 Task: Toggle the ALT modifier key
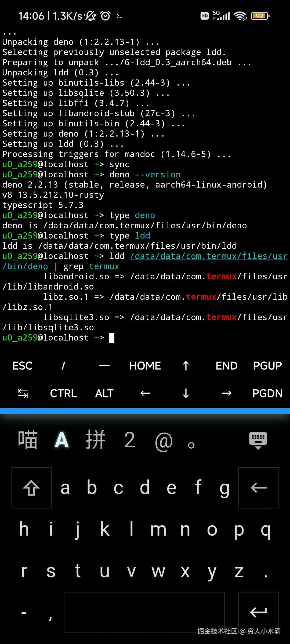click(104, 393)
